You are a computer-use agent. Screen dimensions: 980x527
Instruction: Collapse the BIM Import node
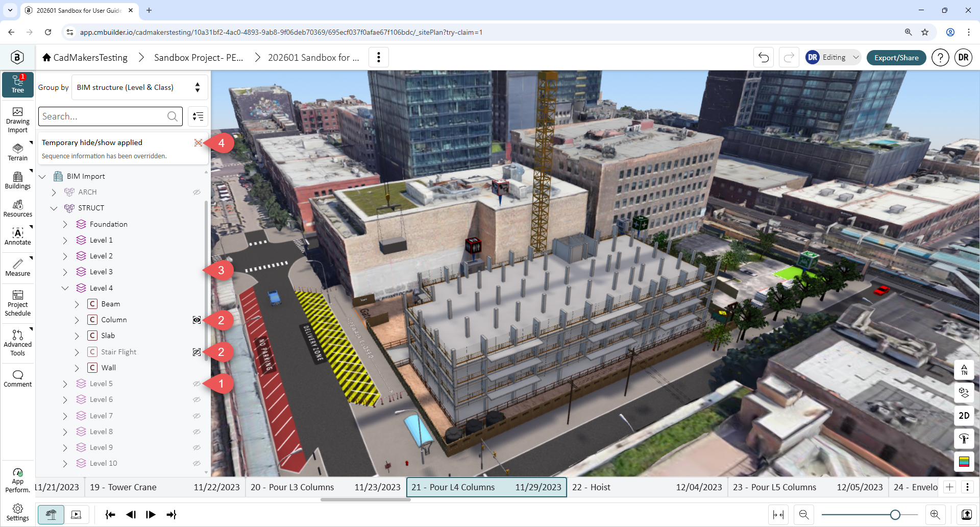coord(42,177)
